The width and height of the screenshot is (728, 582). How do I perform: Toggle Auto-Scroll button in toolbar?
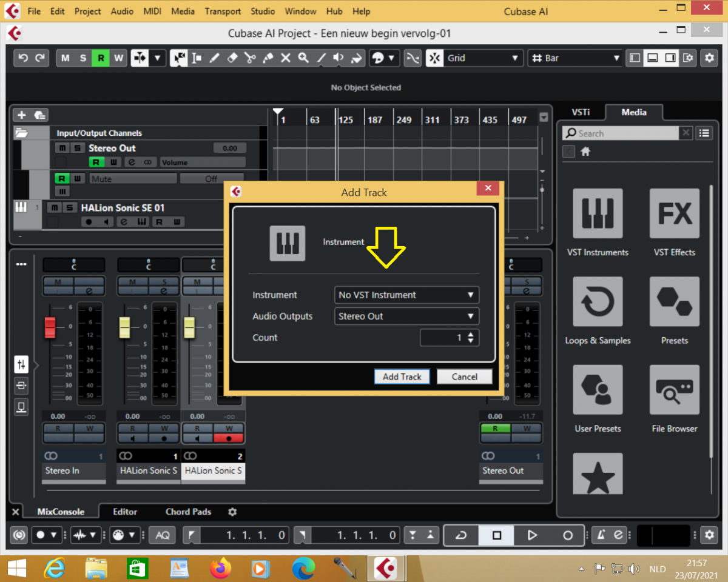pyautogui.click(x=140, y=58)
